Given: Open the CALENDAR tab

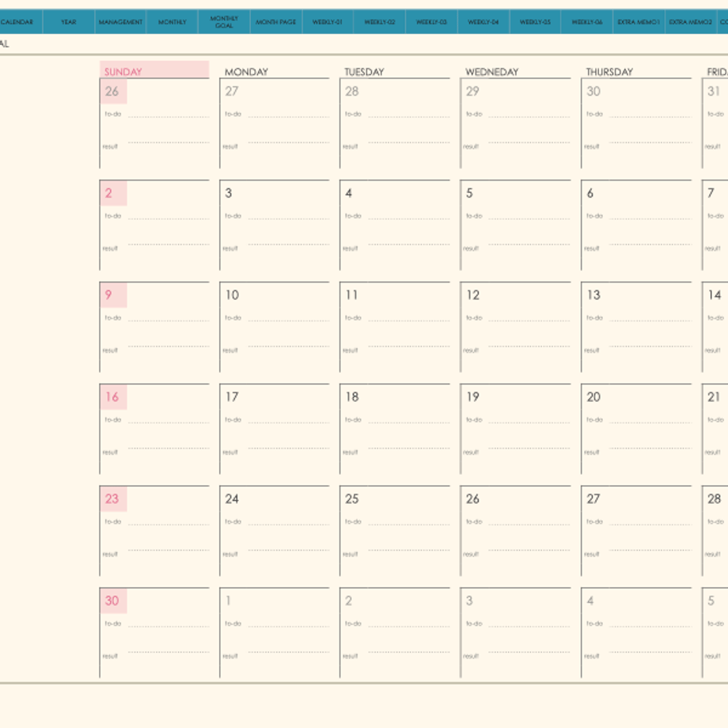Looking at the screenshot, I should pos(21,22).
